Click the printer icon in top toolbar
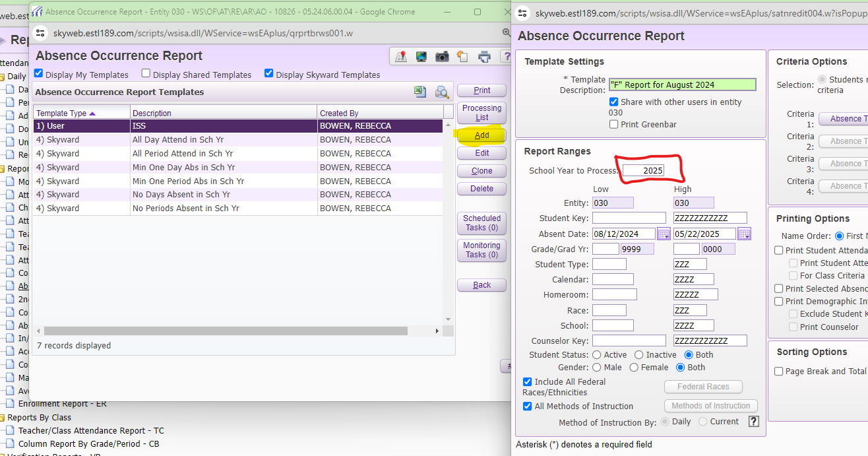This screenshot has width=868, height=456. tap(484, 57)
